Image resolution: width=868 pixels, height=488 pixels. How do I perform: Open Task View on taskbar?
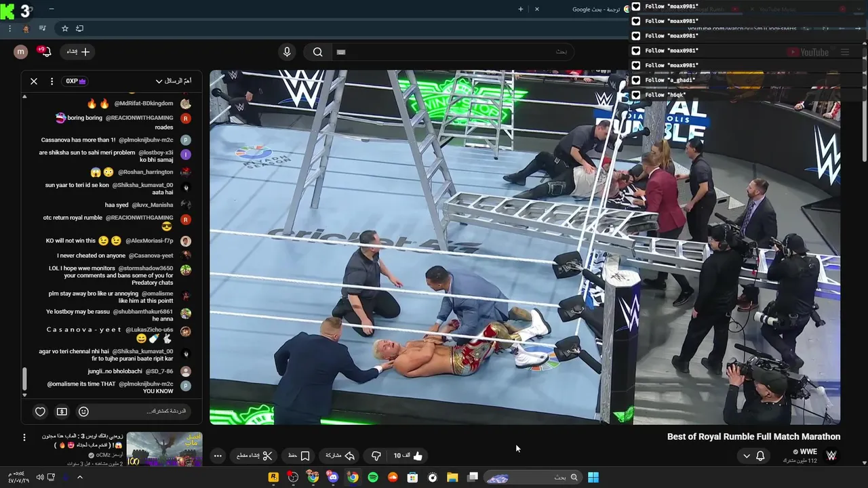tap(473, 477)
